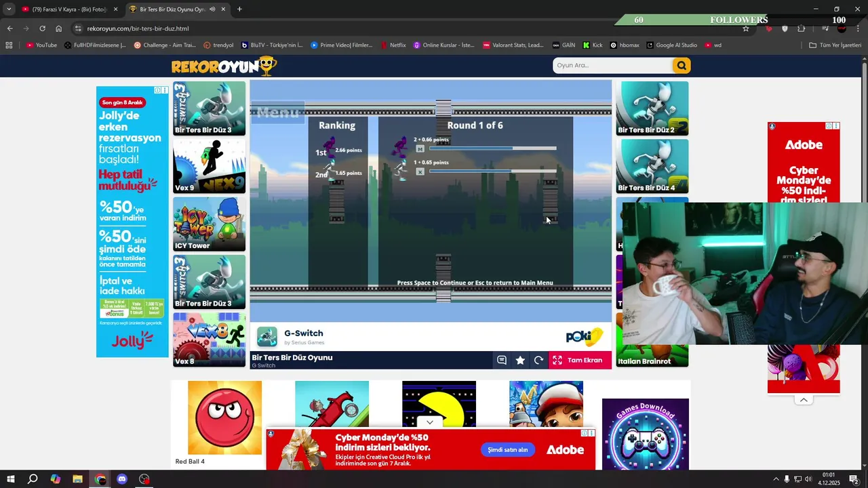Open the tab search dropdown
Image resolution: width=868 pixels, height=488 pixels.
click(x=8, y=9)
